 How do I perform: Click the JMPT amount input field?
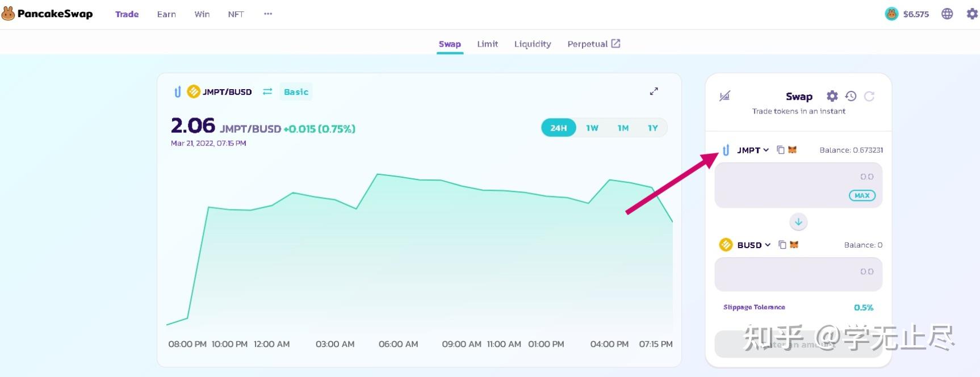coord(798,185)
